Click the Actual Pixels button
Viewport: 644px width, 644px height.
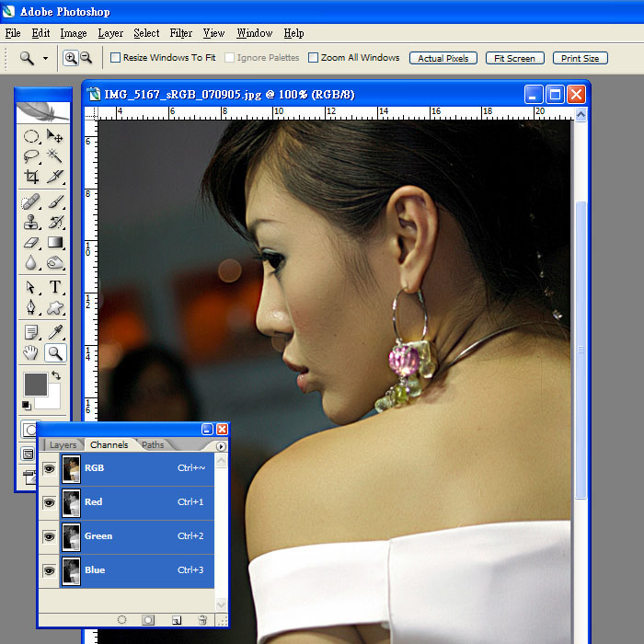(443, 58)
